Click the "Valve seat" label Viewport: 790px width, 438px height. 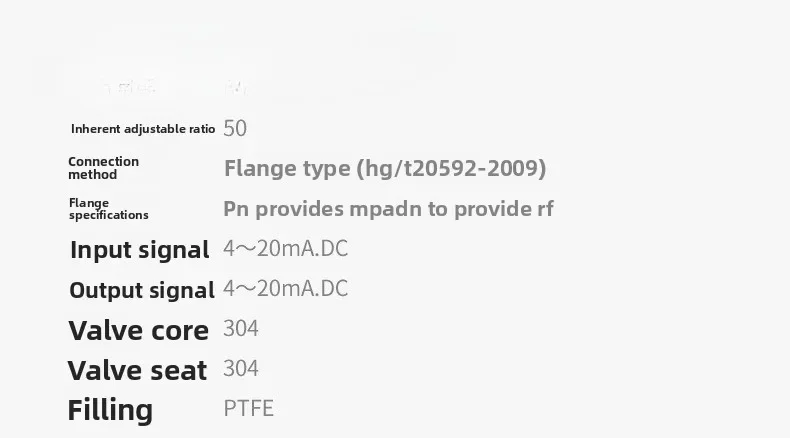[137, 371]
